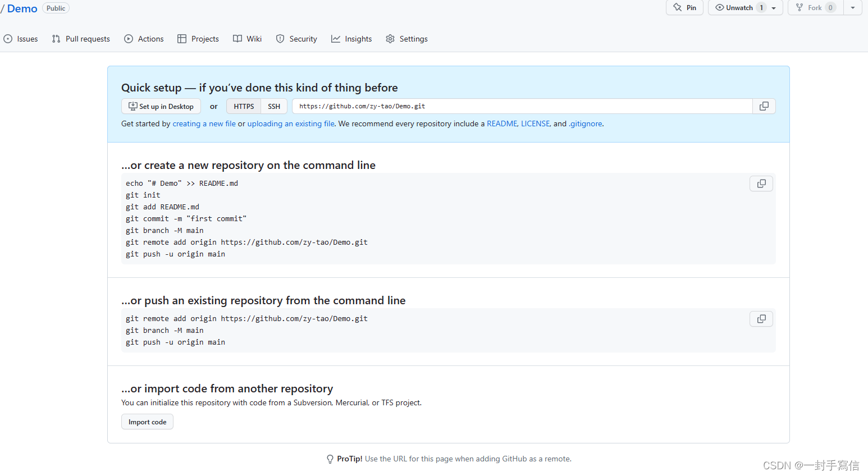Go to the Actions tab
This screenshot has width=868, height=476.
pyautogui.click(x=144, y=39)
